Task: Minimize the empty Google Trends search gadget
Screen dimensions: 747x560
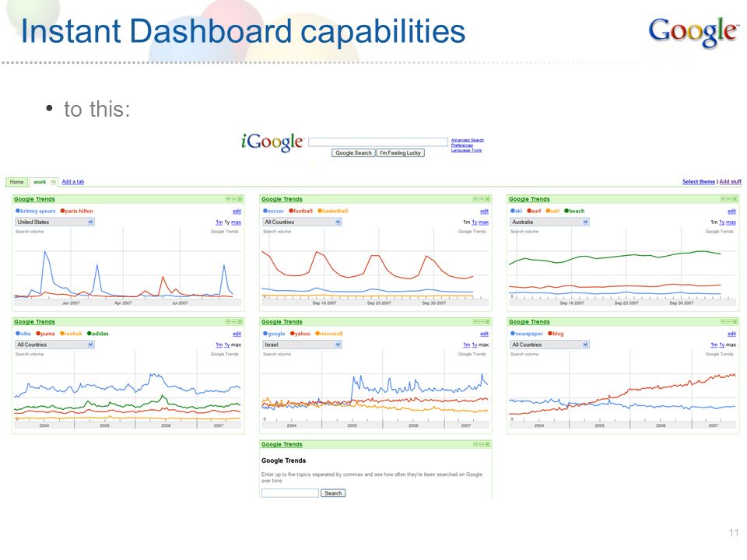Action: click(481, 444)
